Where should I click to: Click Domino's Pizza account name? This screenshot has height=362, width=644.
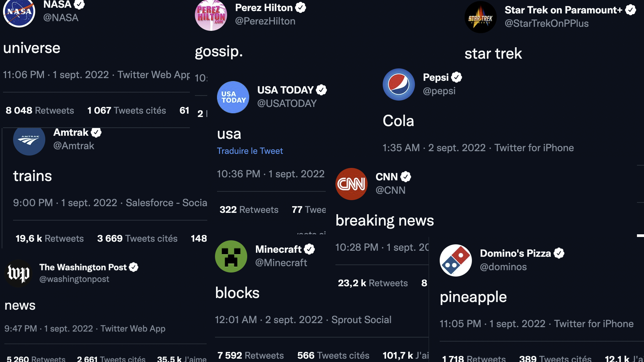[516, 253]
